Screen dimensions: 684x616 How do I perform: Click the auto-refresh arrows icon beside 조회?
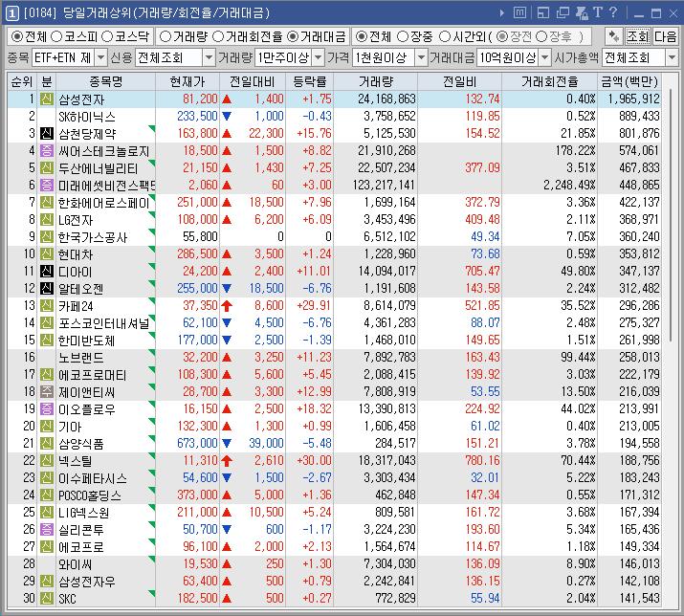(614, 36)
